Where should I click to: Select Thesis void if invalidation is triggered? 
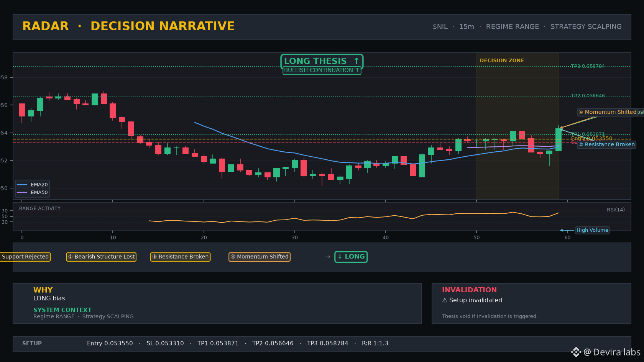[490, 316]
